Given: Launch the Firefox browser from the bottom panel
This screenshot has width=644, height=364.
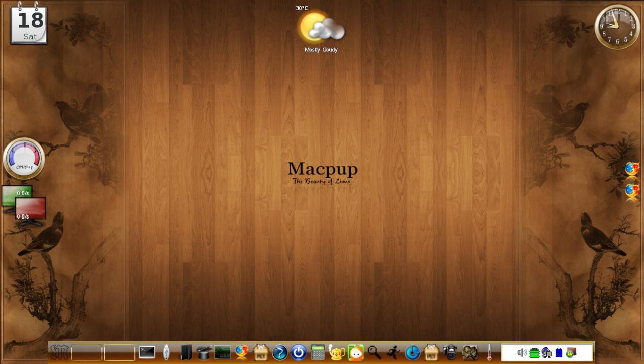Looking at the screenshot, I should click(x=242, y=352).
